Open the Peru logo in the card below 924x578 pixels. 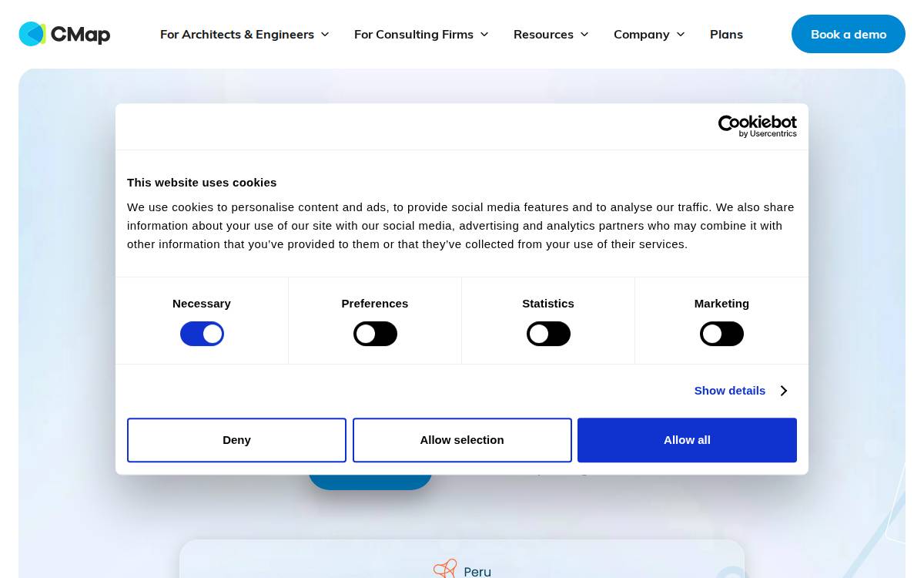[x=462, y=570]
